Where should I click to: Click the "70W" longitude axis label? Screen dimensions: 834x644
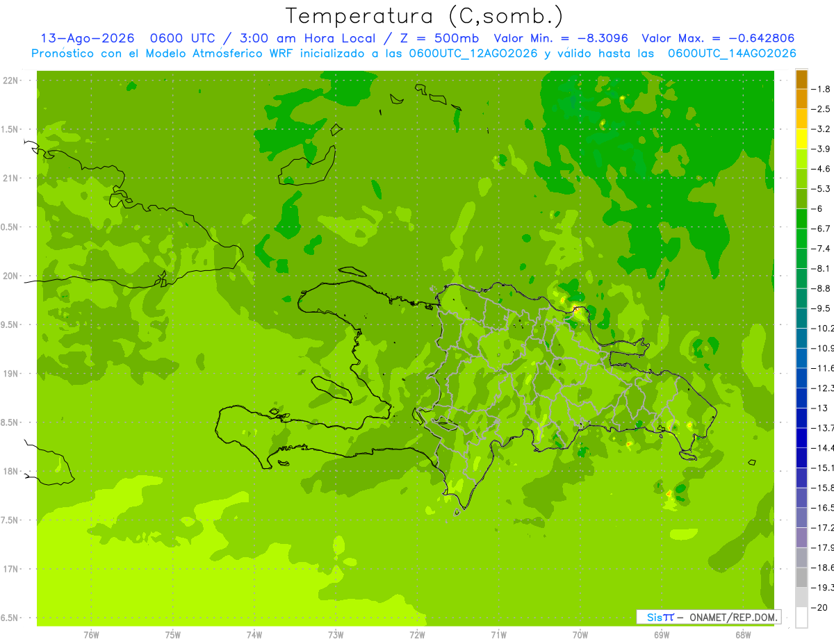tap(580, 635)
